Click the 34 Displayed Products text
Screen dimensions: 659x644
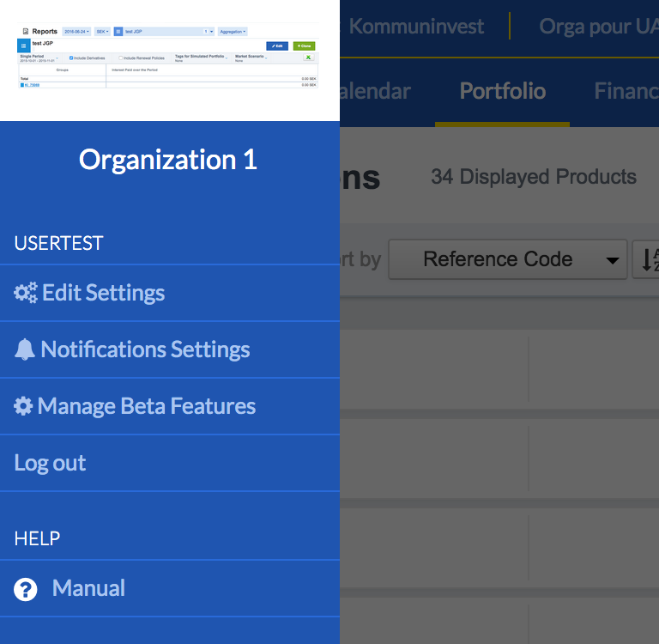(x=534, y=177)
